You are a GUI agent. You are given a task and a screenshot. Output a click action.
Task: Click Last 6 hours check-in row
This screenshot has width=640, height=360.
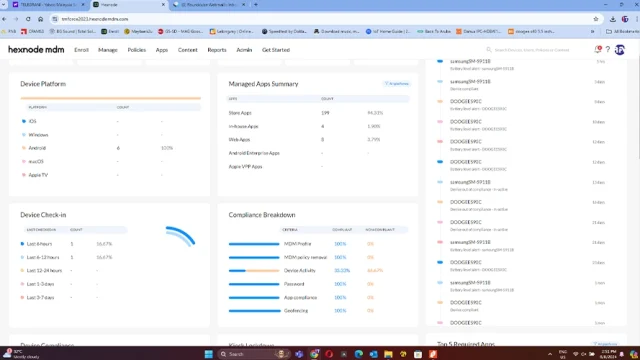74,244
